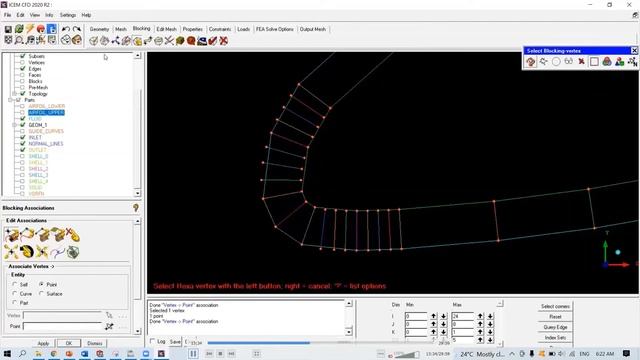The width and height of the screenshot is (640, 360).
Task: Click the Associate Edge to Surface icon
Action: [x=42, y=235]
